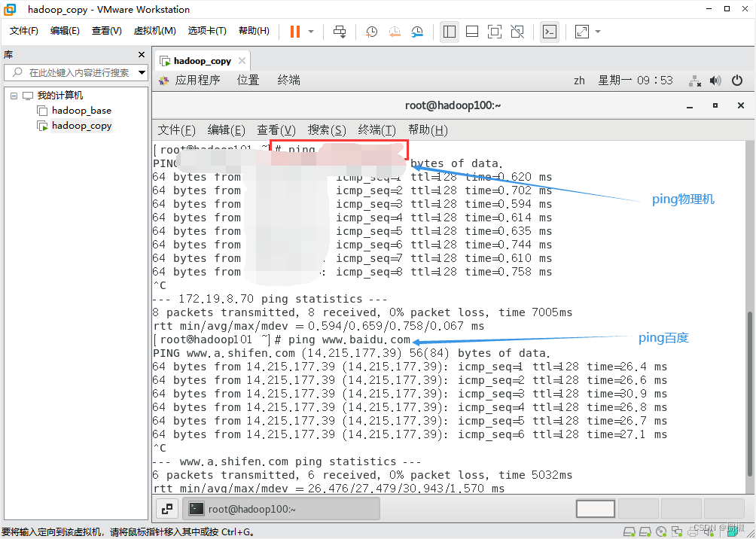756x539 pixels.
Task: Click the '172.19.8.70 ping statistics' line
Action: pyautogui.click(x=270, y=299)
